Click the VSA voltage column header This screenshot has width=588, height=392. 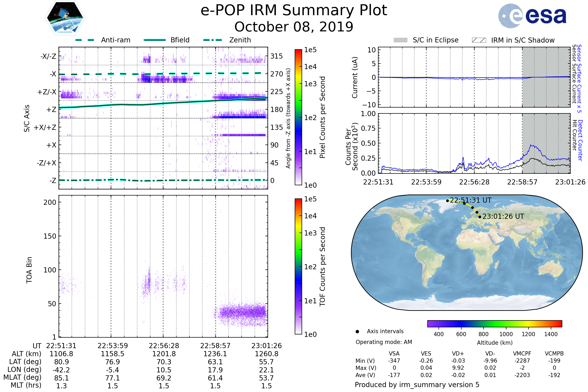(394, 354)
